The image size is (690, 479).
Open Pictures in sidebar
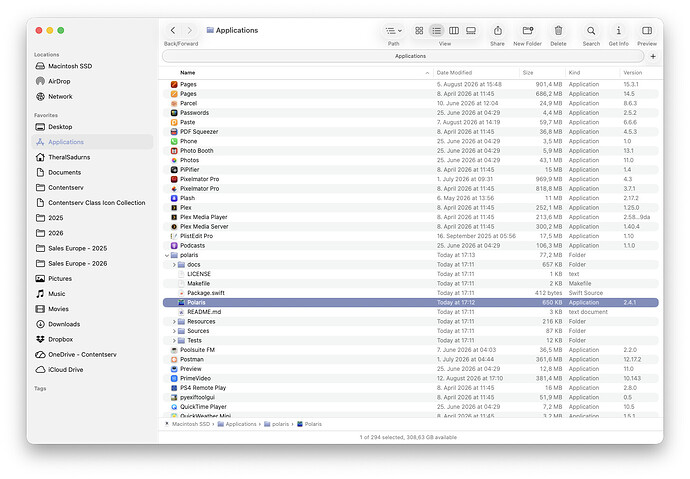coord(92,278)
